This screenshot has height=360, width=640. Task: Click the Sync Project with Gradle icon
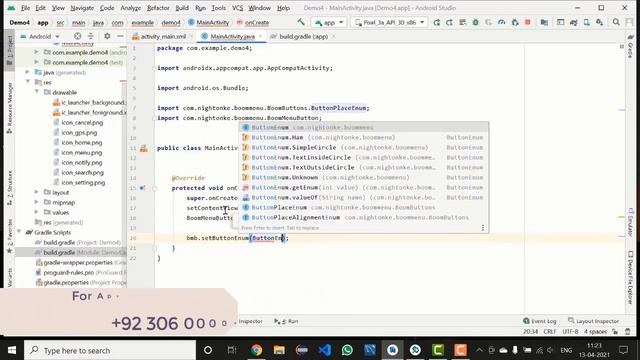[x=573, y=22]
